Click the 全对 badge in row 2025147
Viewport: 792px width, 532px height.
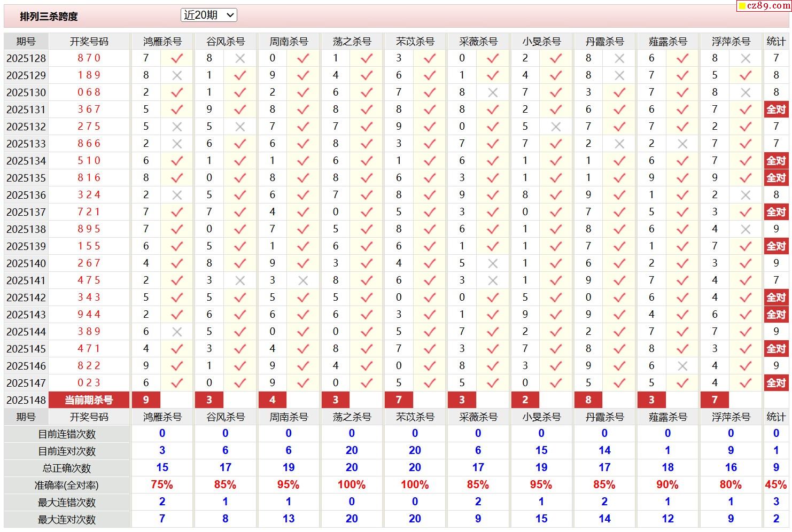tap(776, 383)
